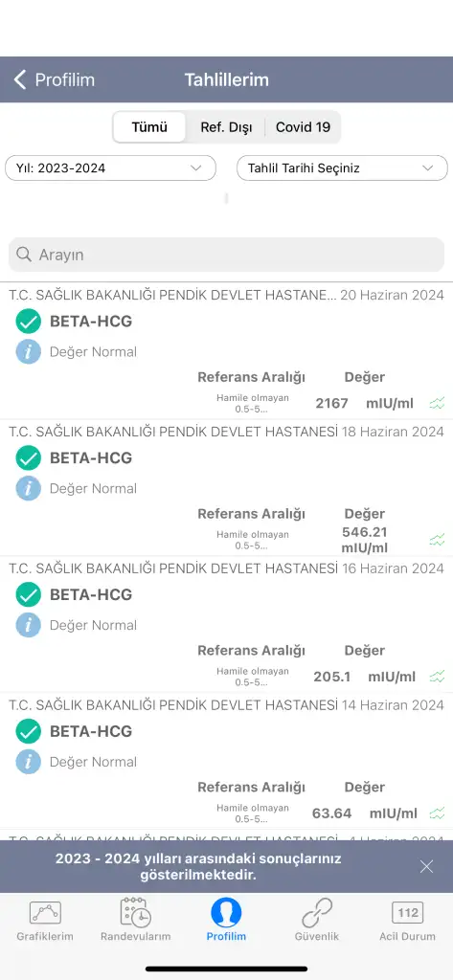
Task: Dismiss the 2023 - 2024 results banner
Action: tap(427, 866)
